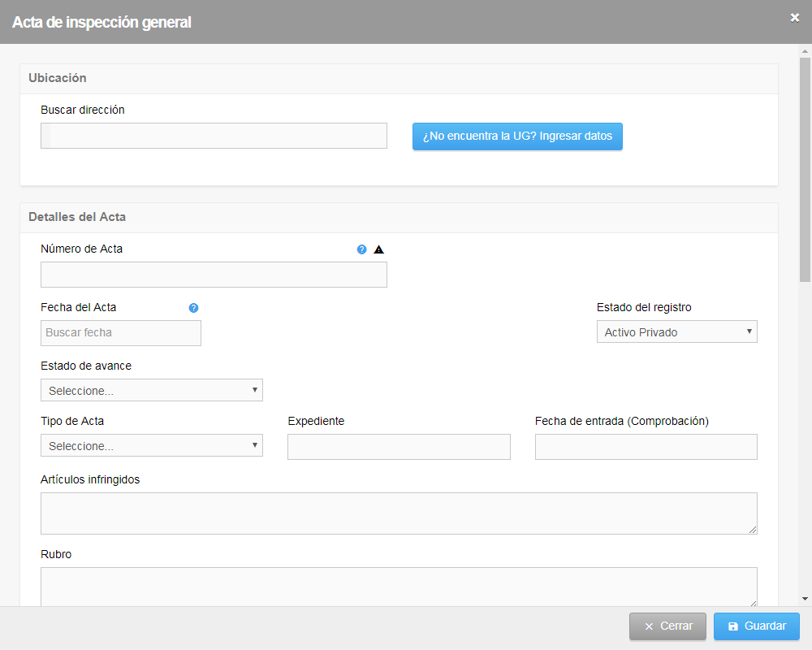Click the Fecha de entrada (Comprobación) field
Image resolution: width=812 pixels, height=650 pixels.
click(646, 447)
